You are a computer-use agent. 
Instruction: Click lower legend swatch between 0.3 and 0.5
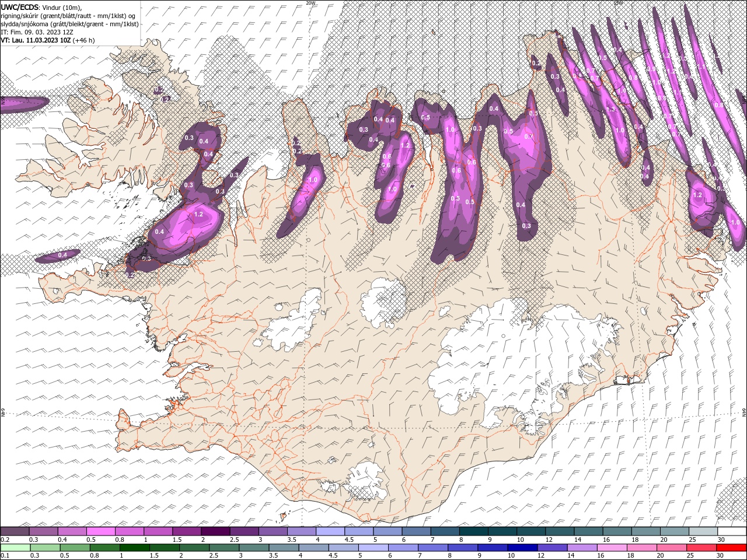45,548
